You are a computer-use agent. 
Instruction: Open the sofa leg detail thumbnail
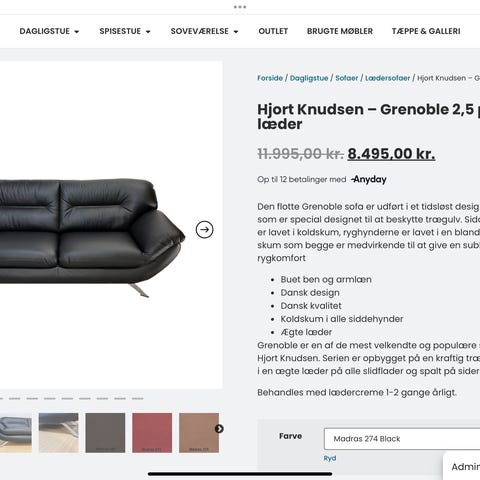click(58, 433)
